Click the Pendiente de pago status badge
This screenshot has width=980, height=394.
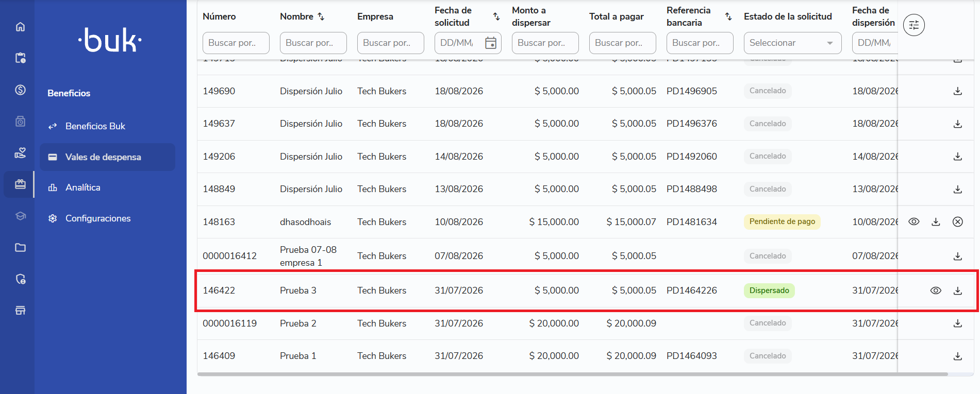(x=782, y=221)
